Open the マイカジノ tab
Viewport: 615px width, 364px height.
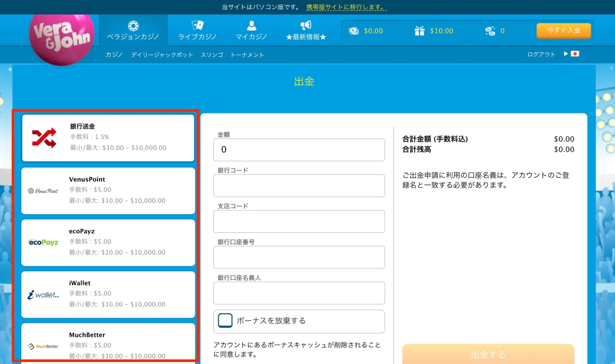(251, 30)
